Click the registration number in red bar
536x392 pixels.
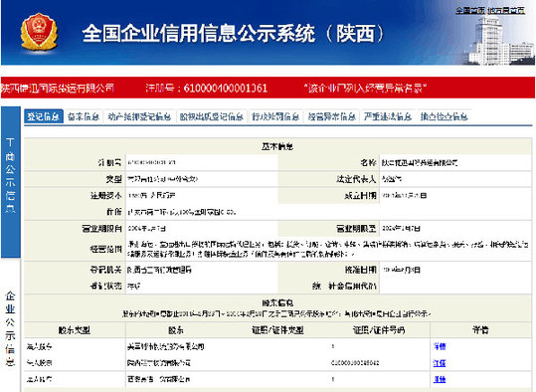click(x=206, y=88)
